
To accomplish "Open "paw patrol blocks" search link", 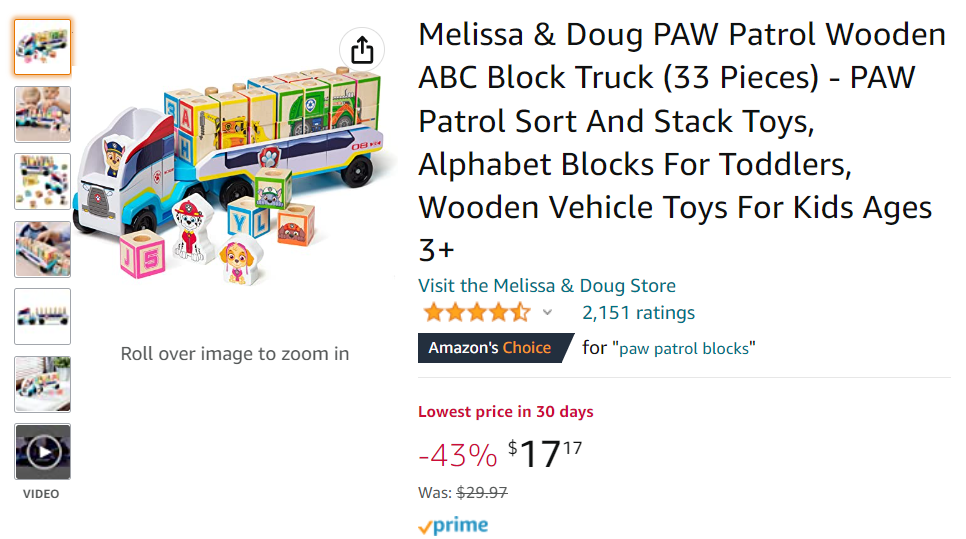I will [687, 348].
